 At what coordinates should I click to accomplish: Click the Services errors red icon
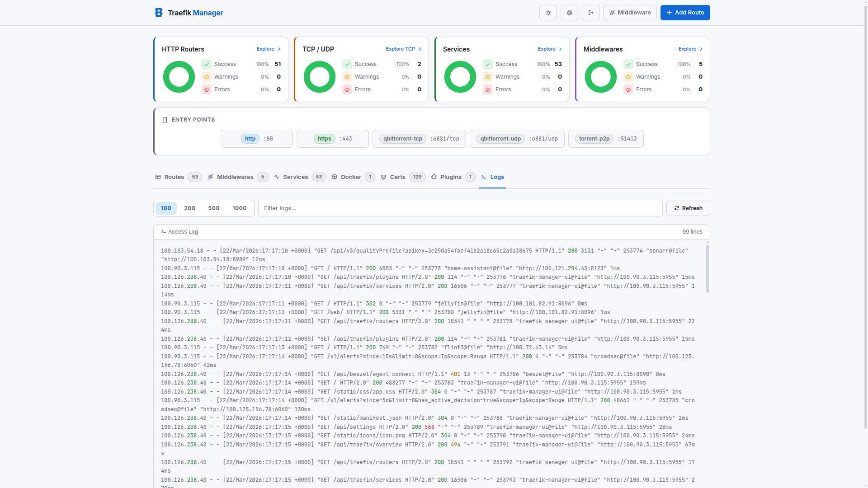tap(488, 89)
